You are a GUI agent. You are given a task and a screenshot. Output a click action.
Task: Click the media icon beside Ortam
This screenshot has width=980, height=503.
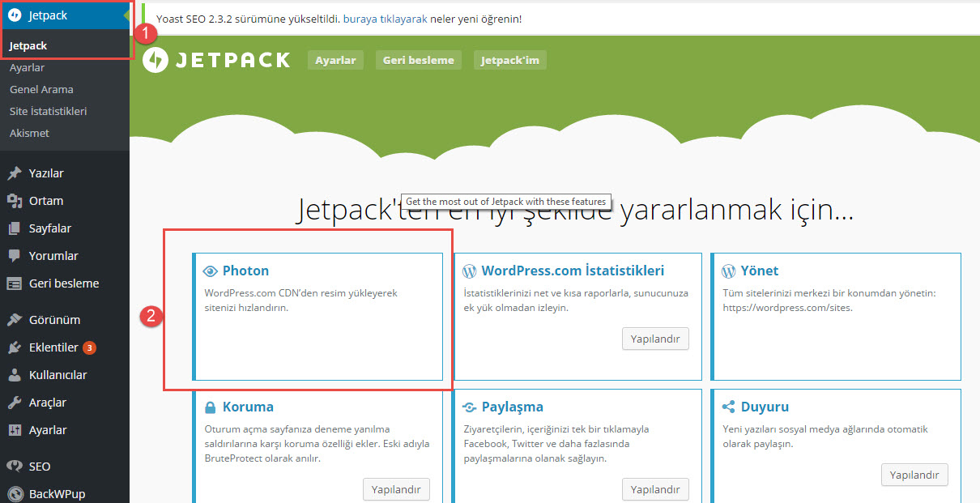coord(14,201)
